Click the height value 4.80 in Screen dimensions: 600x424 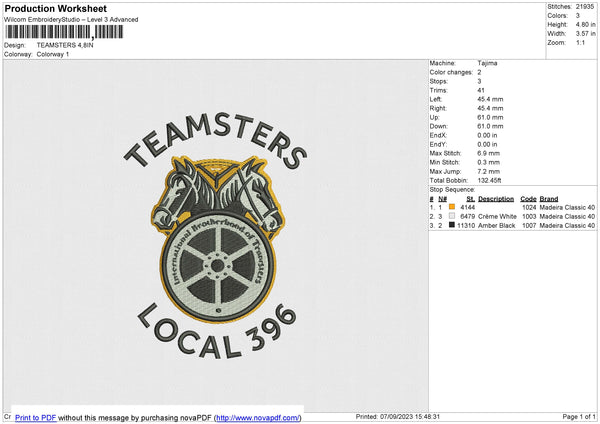pos(585,24)
